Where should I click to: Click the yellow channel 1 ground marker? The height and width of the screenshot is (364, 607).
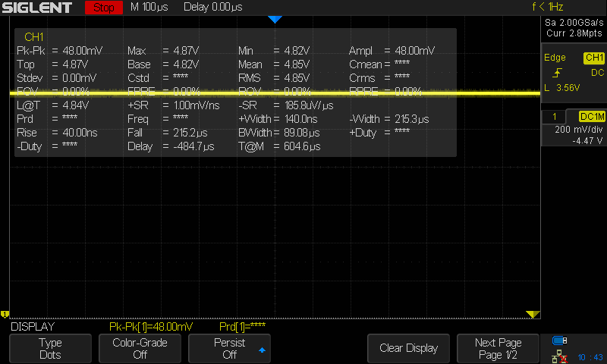[5, 314]
